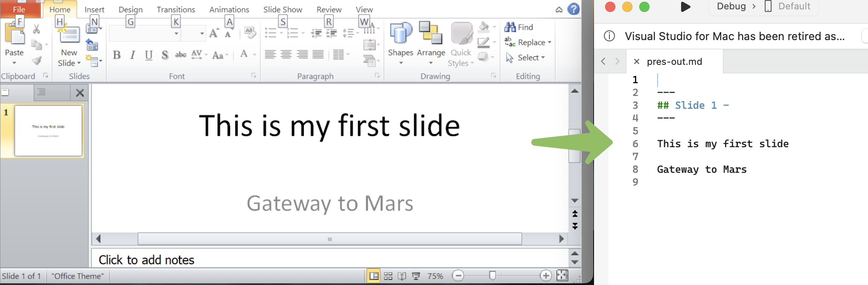Open the Arrange dropdown menu
The height and width of the screenshot is (285, 868).
click(431, 58)
